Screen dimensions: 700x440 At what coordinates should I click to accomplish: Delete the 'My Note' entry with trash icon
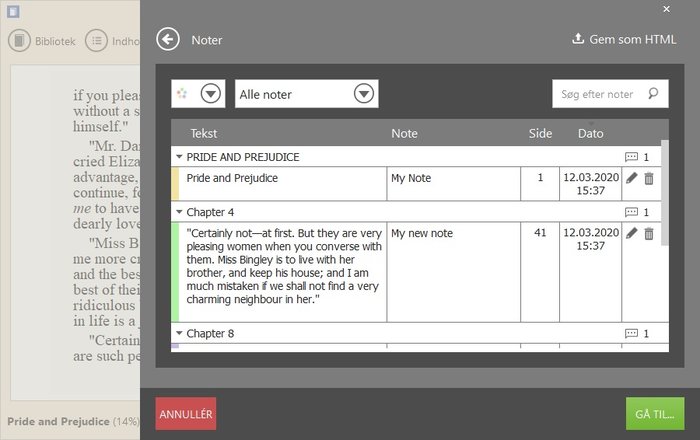648,178
